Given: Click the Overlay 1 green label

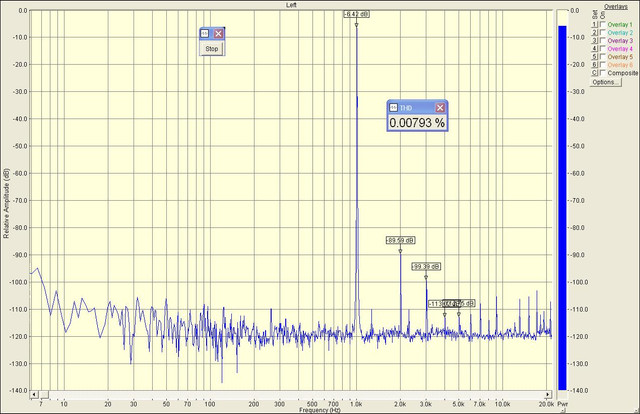Looking at the screenshot, I should (x=620, y=24).
